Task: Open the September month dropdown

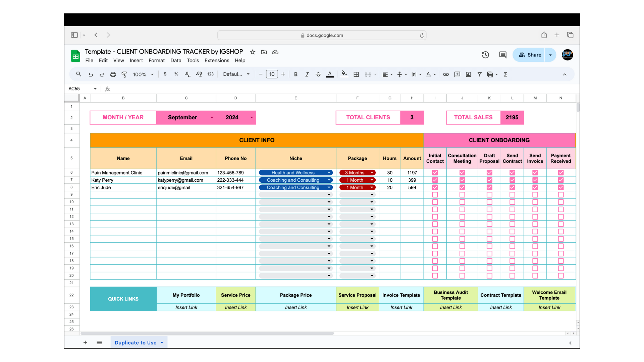Action: (212, 118)
